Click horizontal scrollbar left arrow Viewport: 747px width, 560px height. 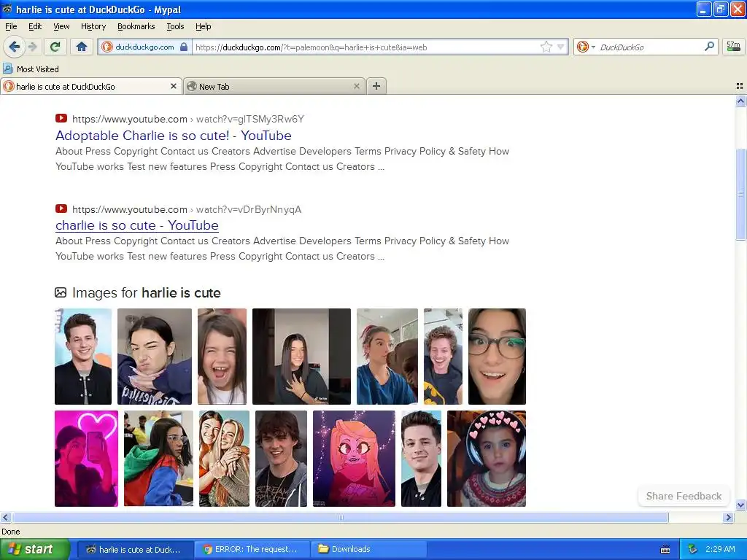6,517
